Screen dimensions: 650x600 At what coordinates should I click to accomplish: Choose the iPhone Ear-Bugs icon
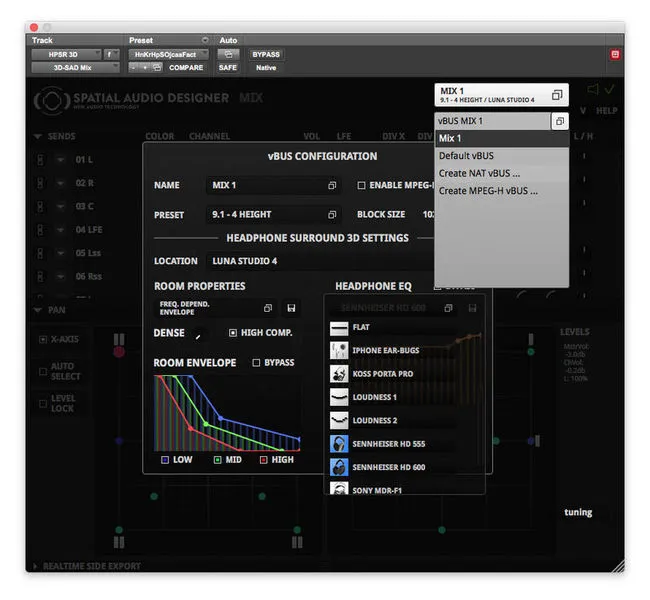click(x=339, y=351)
